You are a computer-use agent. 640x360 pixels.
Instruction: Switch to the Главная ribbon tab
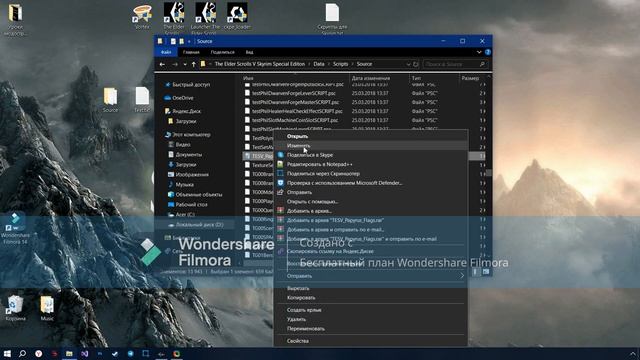point(191,52)
